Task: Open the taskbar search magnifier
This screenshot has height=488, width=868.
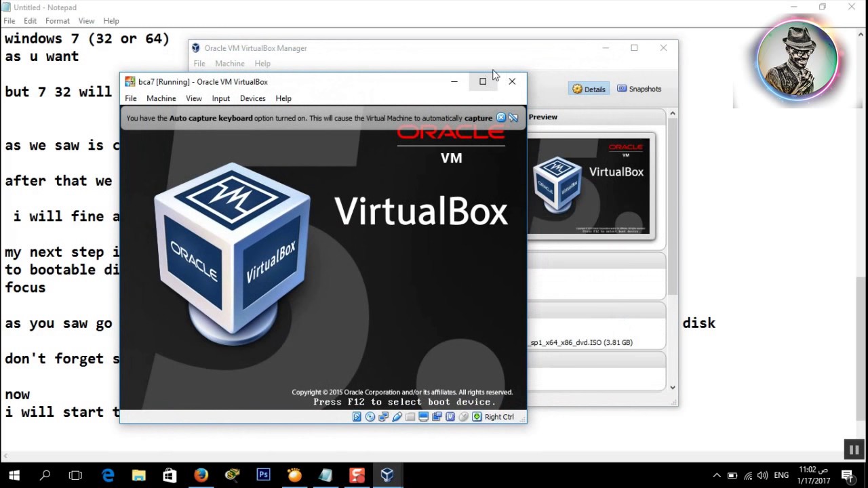Action: pos(45,475)
